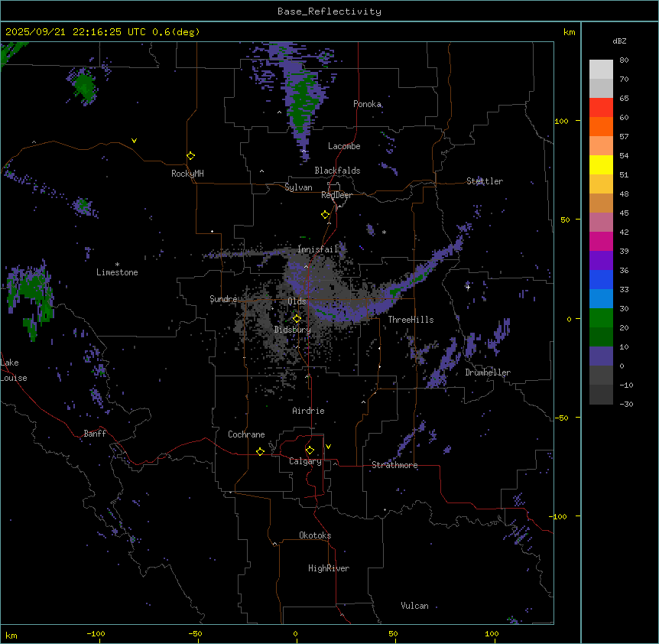Click the Calgary city label
The image size is (659, 644).
coord(305,462)
